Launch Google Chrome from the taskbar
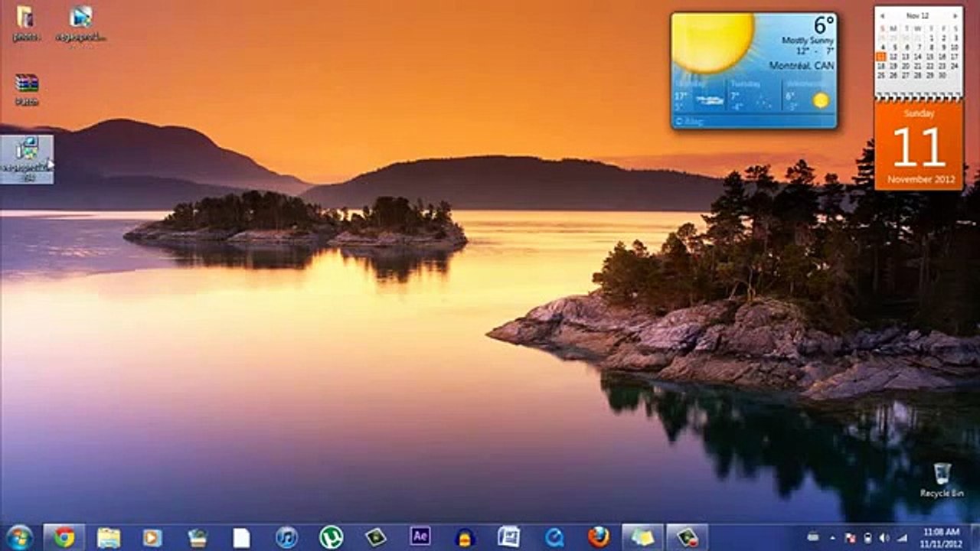The width and height of the screenshot is (980, 551). [64, 537]
